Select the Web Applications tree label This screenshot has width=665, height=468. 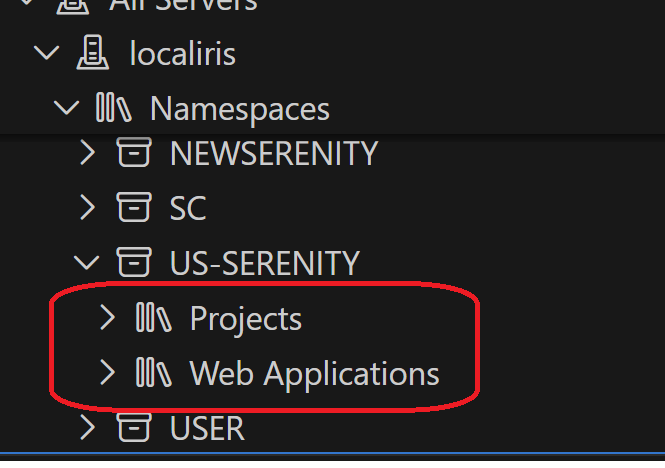click(x=314, y=373)
